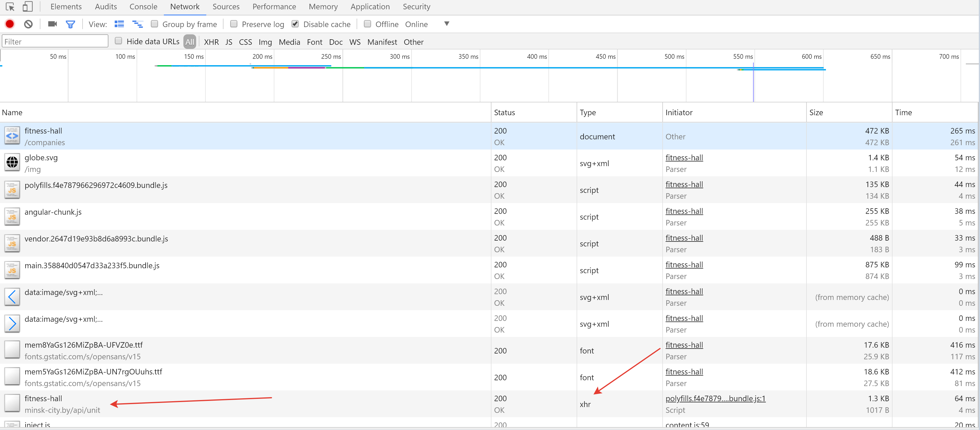This screenshot has width=980, height=430.
Task: Filter requests by Manifest type
Action: (382, 42)
